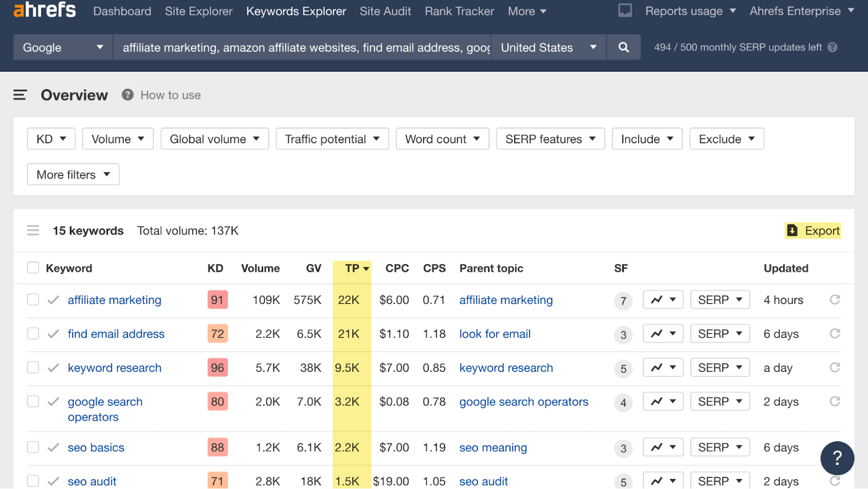This screenshot has height=489, width=868.
Task: Expand the SERP features filter
Action: [x=550, y=139]
